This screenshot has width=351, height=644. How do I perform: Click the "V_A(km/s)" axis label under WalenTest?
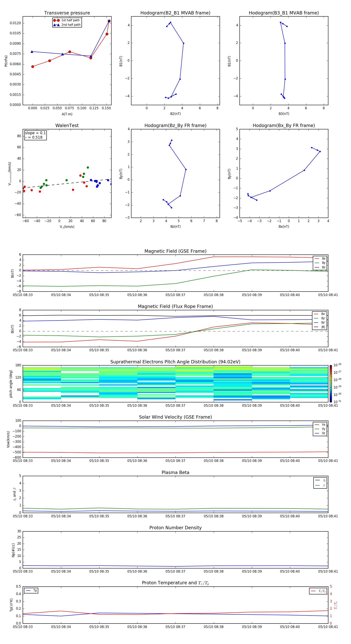pos(67,227)
